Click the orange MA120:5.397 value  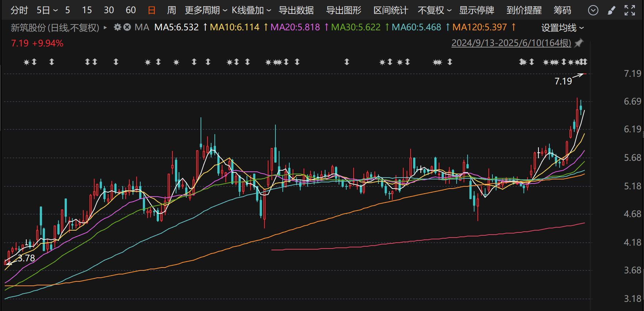[480, 27]
